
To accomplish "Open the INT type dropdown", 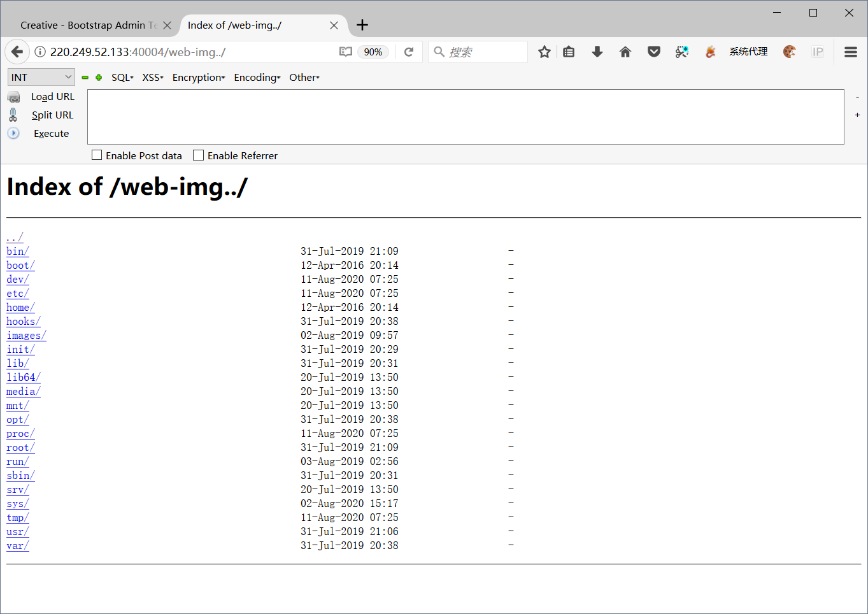I will click(41, 76).
